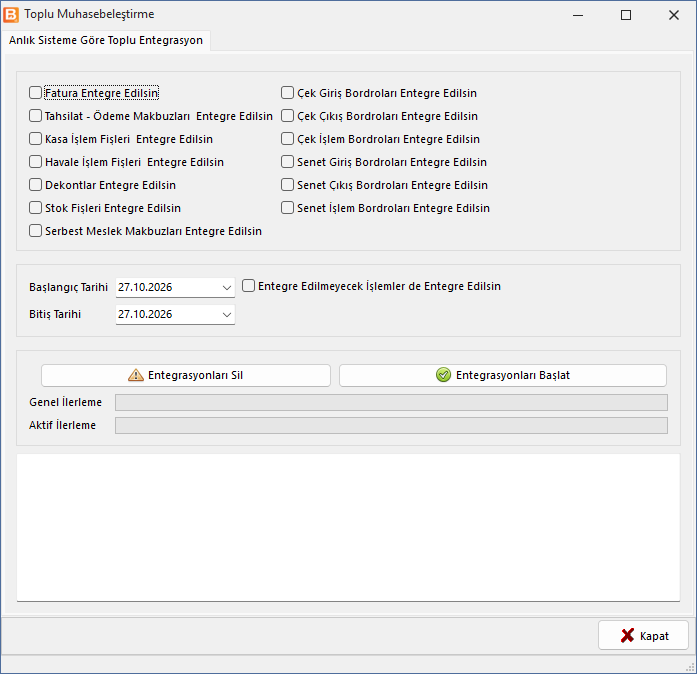Check Çek Çıkış Bordroları Entegre Edilsin

pyautogui.click(x=287, y=116)
